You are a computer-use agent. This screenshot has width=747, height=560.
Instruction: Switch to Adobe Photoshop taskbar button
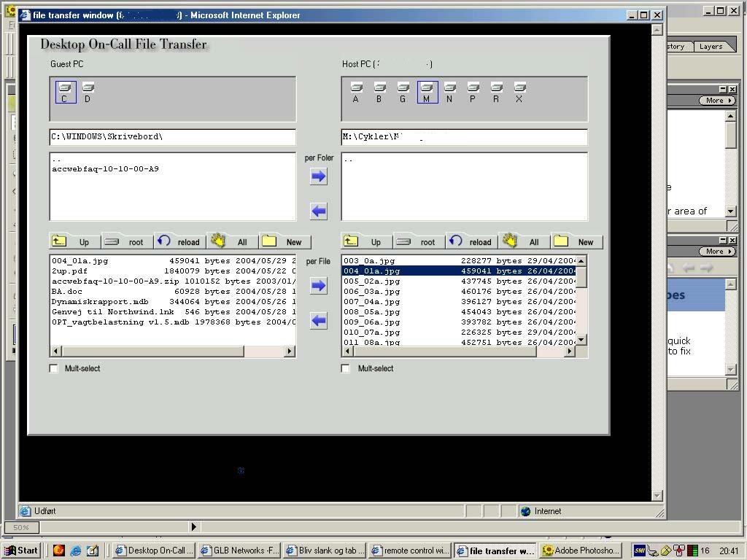click(x=581, y=551)
